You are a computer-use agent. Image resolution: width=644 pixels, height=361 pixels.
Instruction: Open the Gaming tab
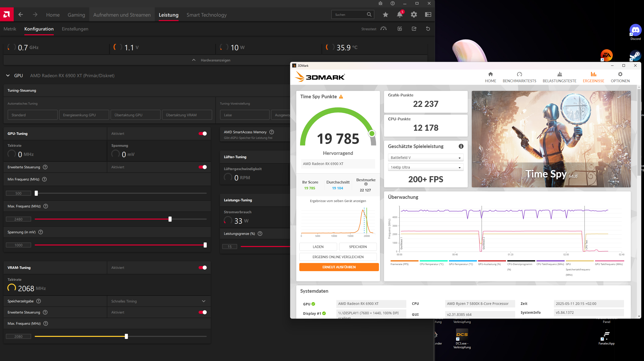76,15
